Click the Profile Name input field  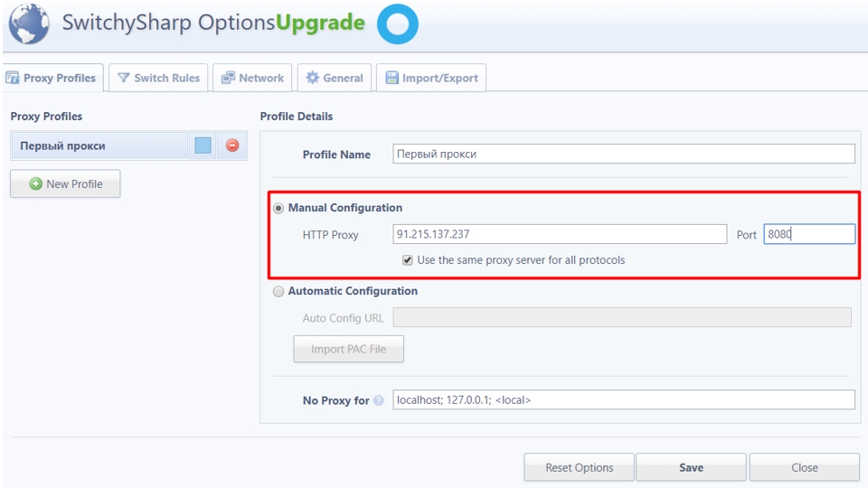624,154
